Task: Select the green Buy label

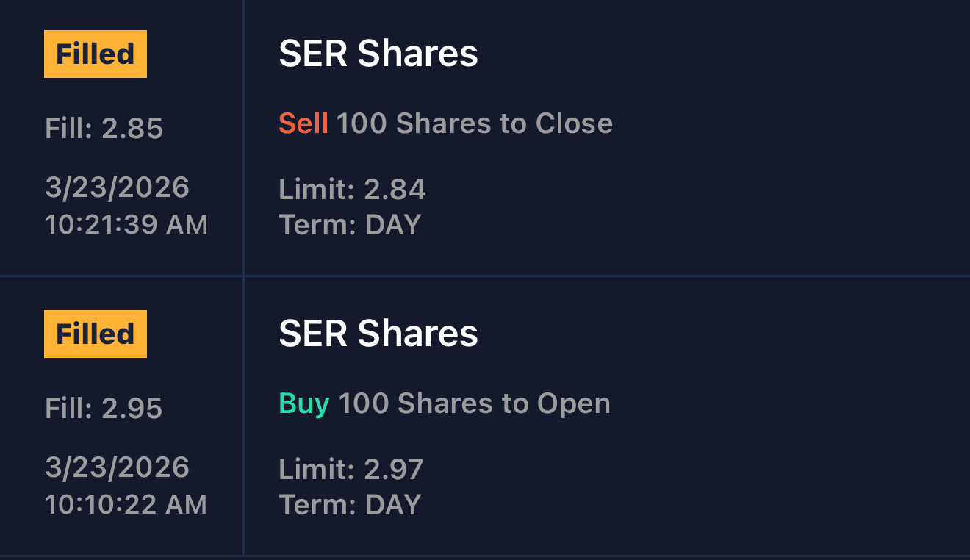Action: [x=303, y=403]
